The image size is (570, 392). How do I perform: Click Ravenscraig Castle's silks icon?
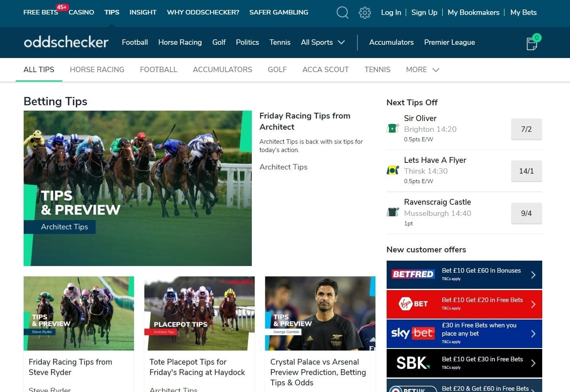tap(392, 212)
